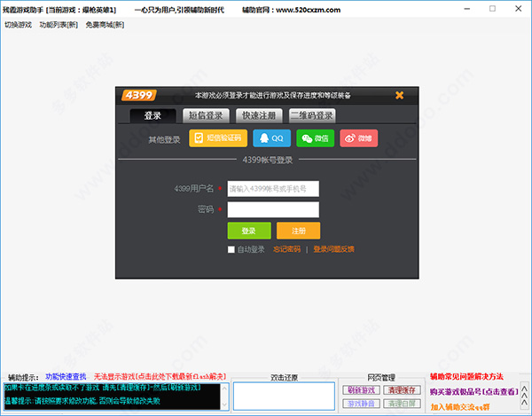Image resolution: width=532 pixels, height=416 pixels.
Task: Select the 登录 tab
Action: click(153, 115)
